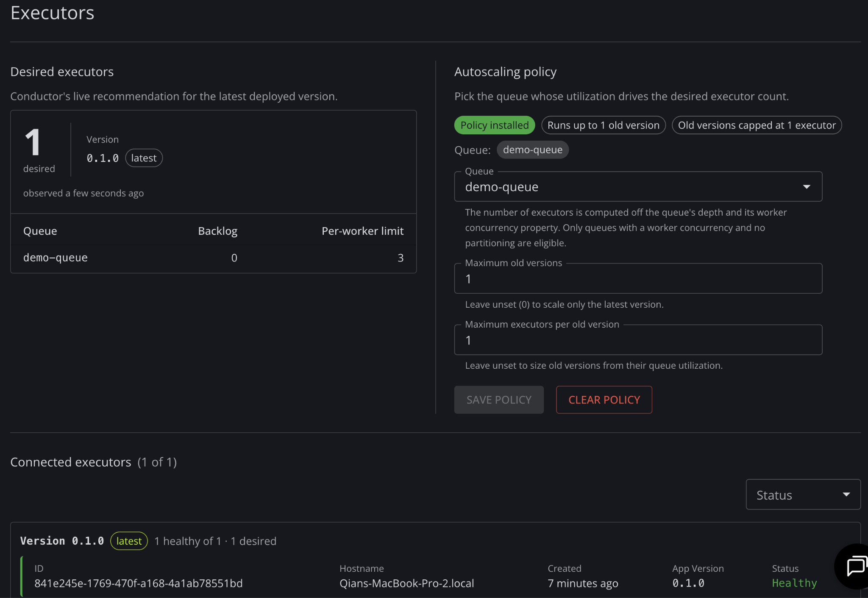Click the Executors page title
The width and height of the screenshot is (868, 598).
[x=52, y=13]
